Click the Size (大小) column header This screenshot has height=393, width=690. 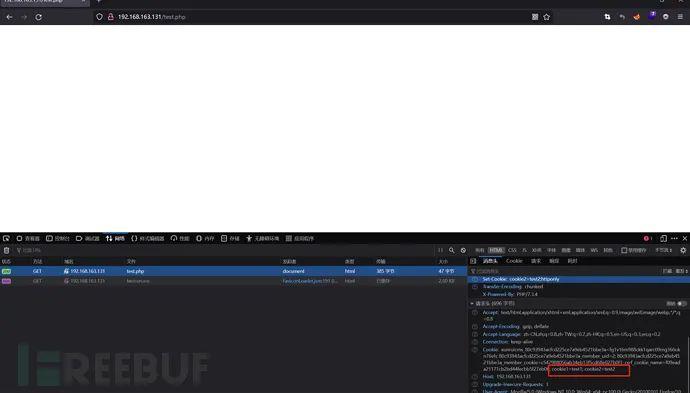[443, 261]
